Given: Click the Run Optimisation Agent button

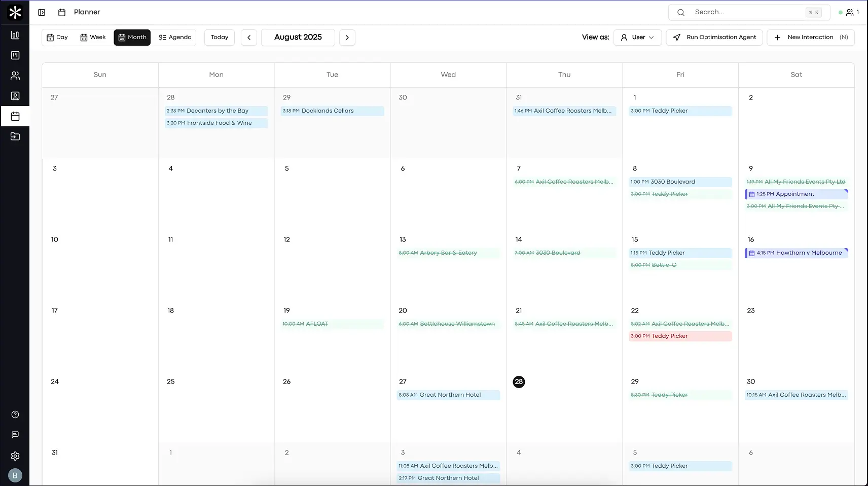Looking at the screenshot, I should coord(714,38).
